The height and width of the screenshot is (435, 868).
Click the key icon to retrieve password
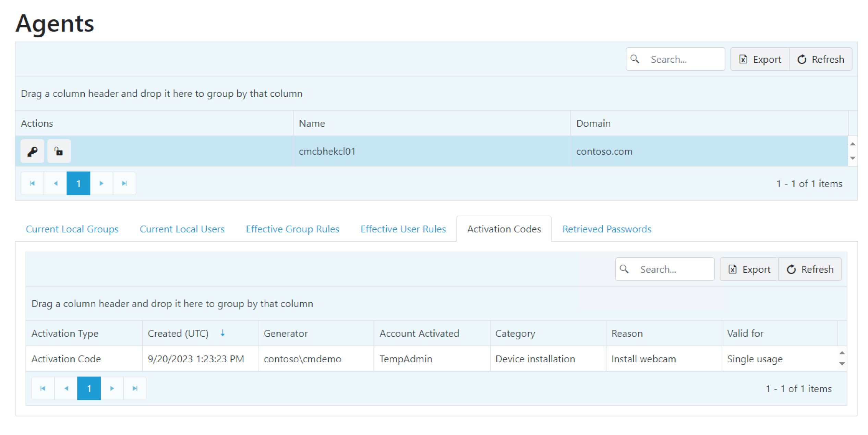click(x=32, y=151)
